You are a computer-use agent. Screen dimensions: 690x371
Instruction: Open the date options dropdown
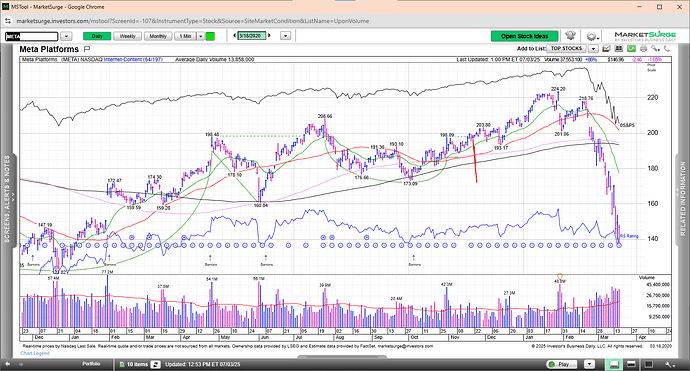(285, 36)
